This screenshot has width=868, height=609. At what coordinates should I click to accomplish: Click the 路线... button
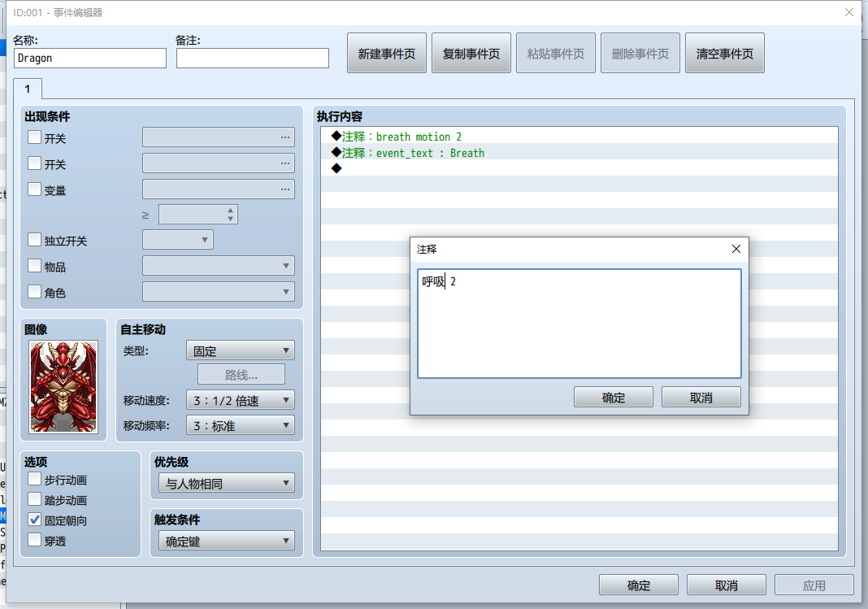241,375
